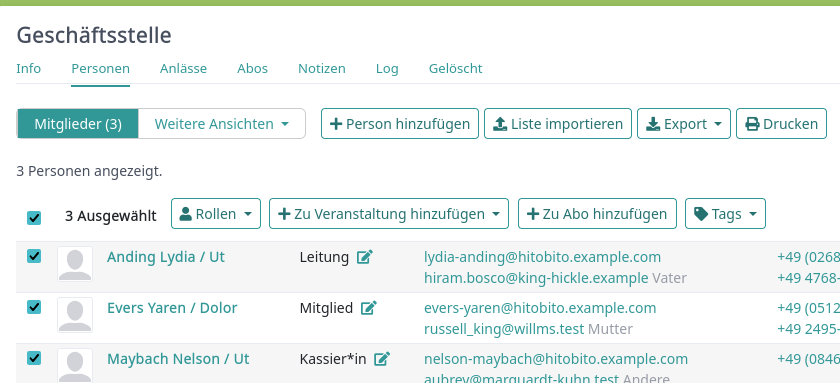This screenshot has height=383, width=840.
Task: Open the Weitere Ansichten dropdown
Action: pyautogui.click(x=222, y=124)
